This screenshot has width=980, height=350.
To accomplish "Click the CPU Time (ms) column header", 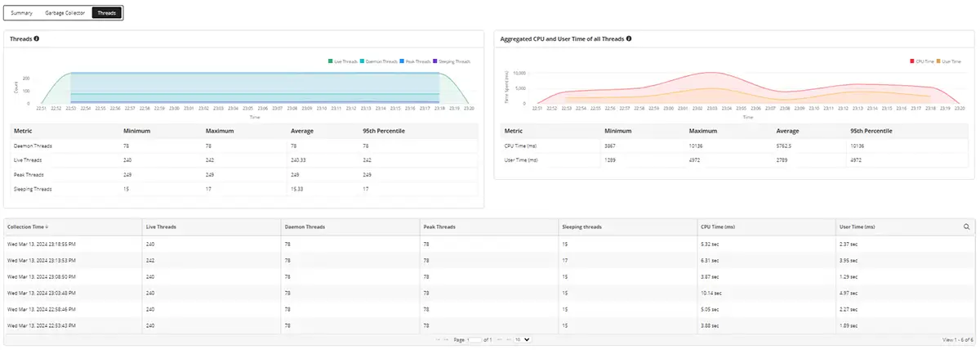I will pos(718,227).
